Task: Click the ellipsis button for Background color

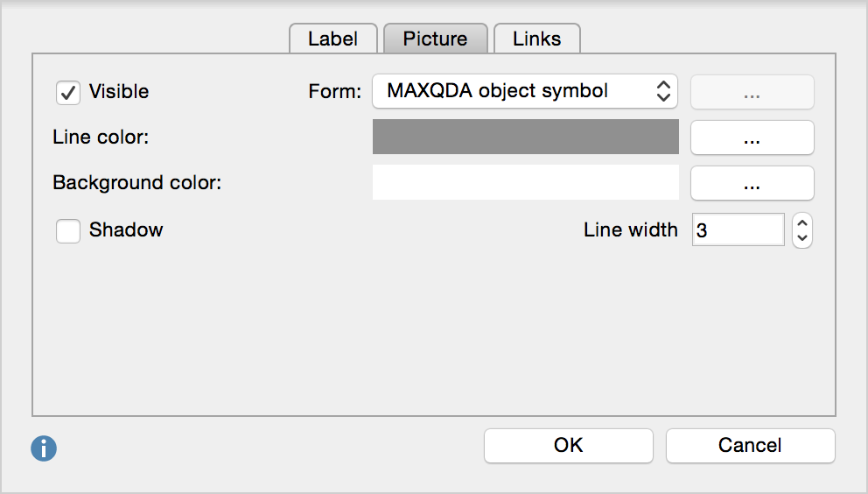Action: 752,183
